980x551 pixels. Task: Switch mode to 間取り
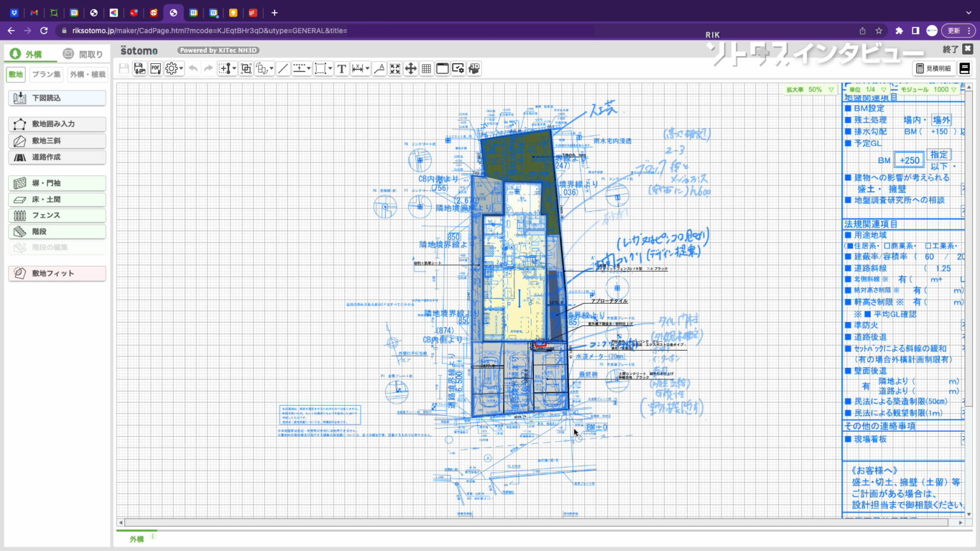coord(83,54)
